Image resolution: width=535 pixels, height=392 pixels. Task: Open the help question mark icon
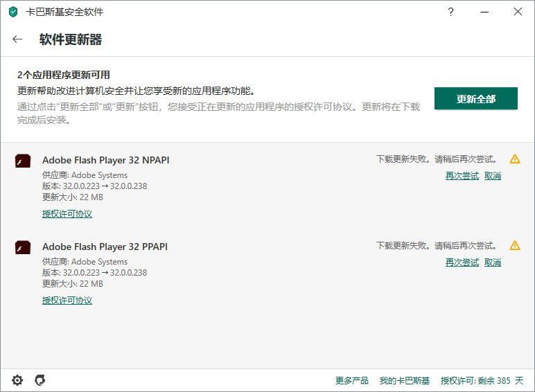click(x=451, y=12)
